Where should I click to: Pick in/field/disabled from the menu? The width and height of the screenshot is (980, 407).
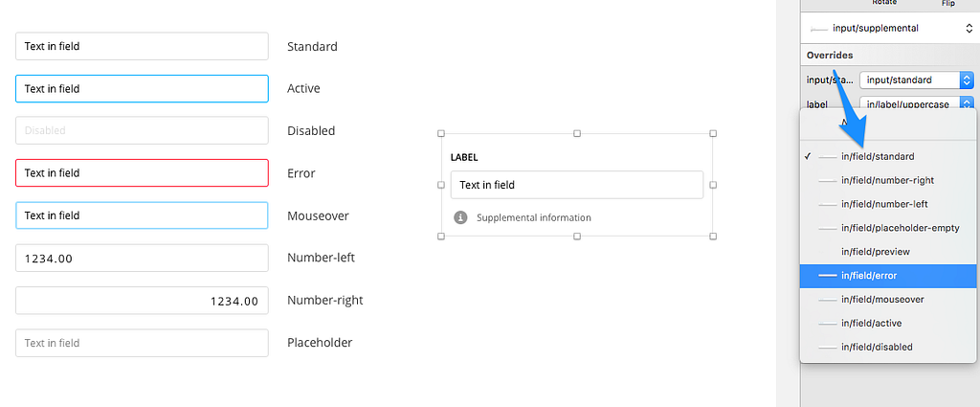[888, 347]
